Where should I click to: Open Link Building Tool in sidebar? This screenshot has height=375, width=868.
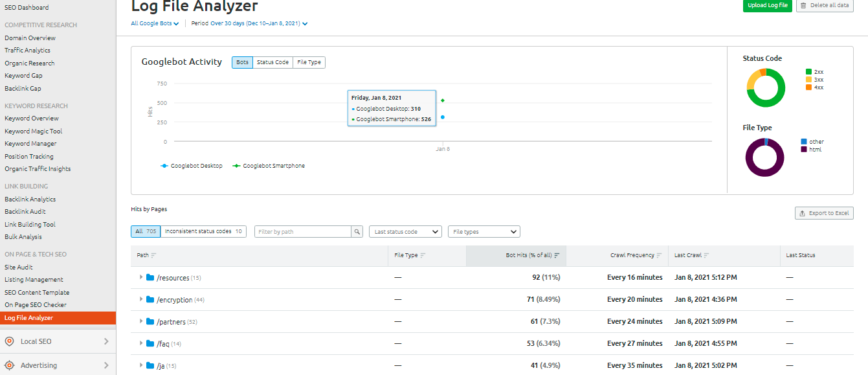point(30,224)
